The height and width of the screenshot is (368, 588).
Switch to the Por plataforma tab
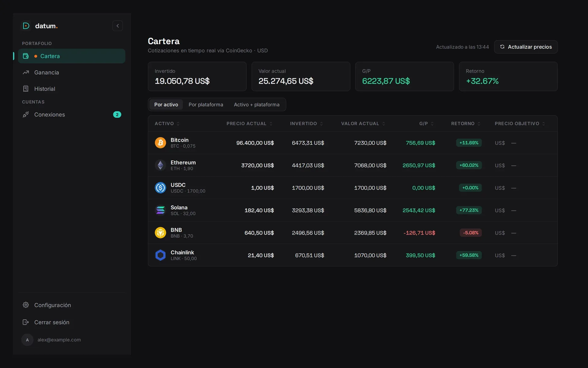206,105
